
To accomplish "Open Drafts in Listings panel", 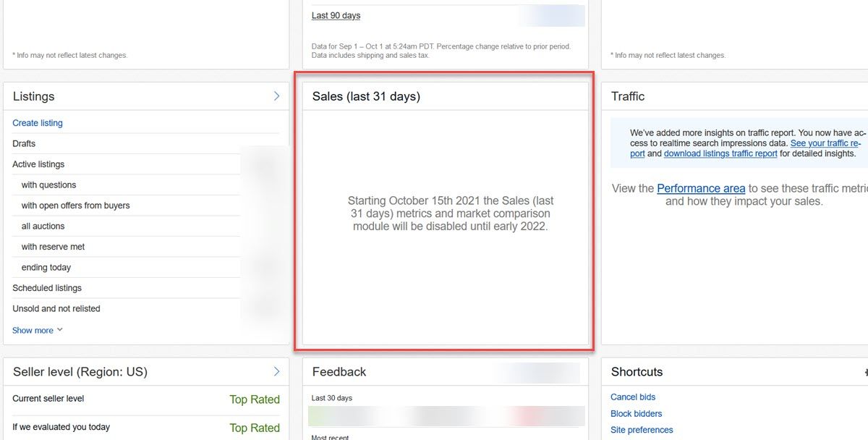I will point(24,143).
